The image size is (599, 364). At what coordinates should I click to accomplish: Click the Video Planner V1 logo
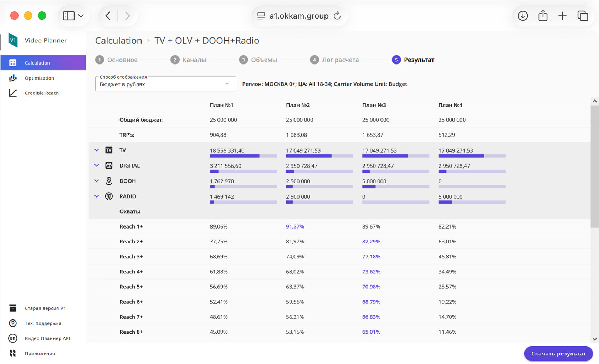[x=13, y=40]
